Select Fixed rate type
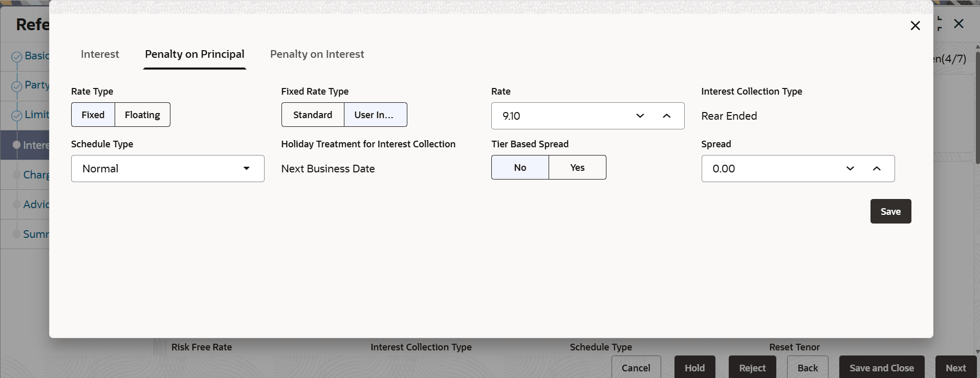 [93, 115]
